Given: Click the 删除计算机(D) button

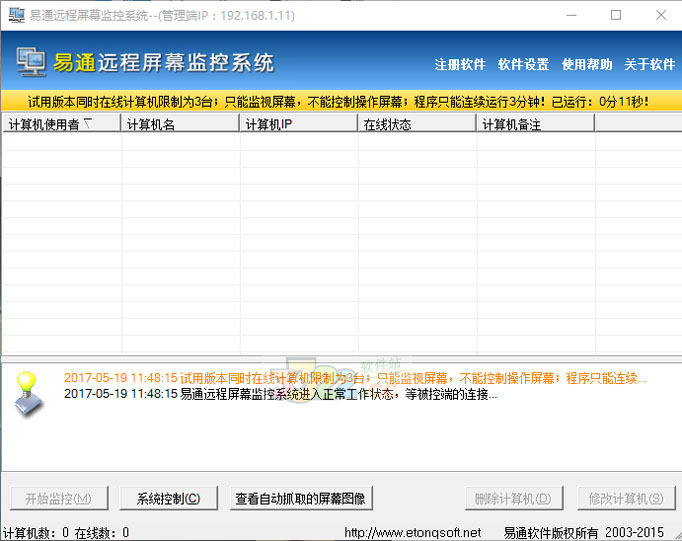Looking at the screenshot, I should [x=514, y=498].
